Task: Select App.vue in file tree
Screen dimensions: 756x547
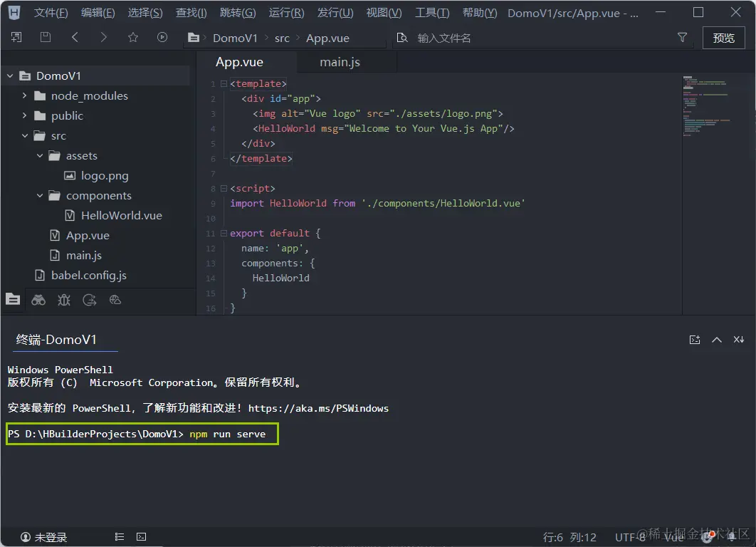Action: [88, 235]
